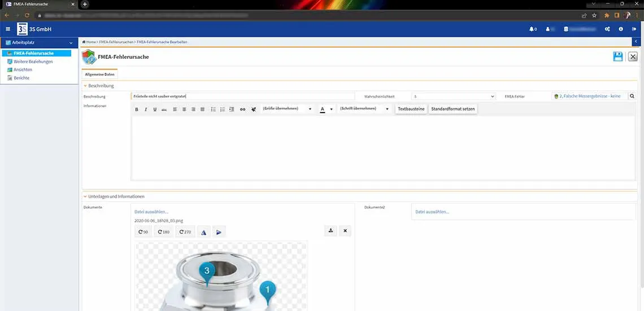Click the indent icon
The height and width of the screenshot is (311, 644).
232,110
